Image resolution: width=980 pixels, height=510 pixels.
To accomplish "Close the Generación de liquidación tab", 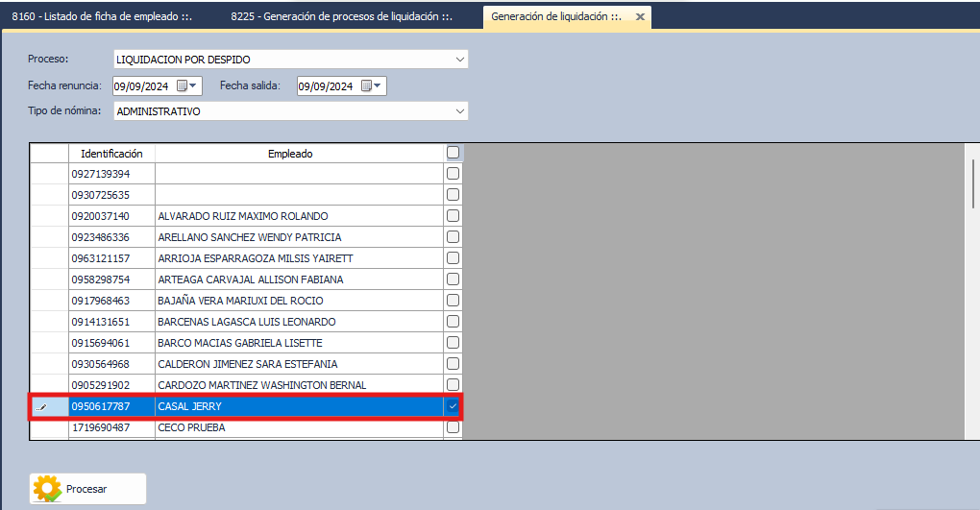I will (x=638, y=17).
